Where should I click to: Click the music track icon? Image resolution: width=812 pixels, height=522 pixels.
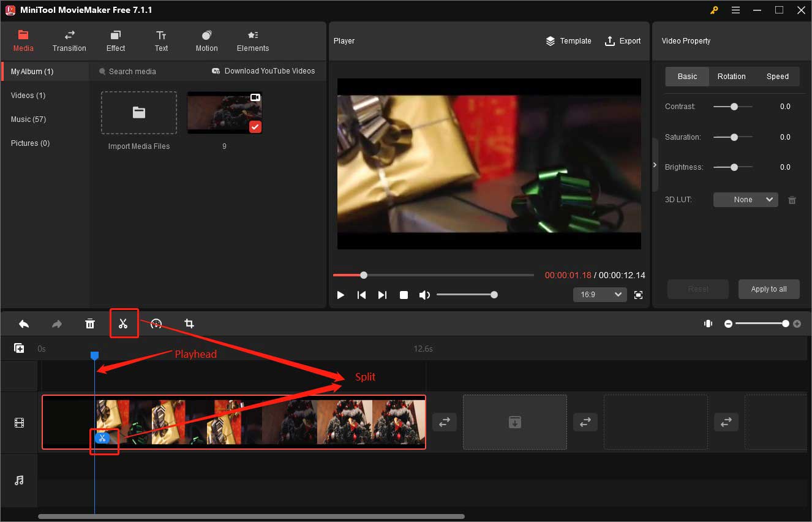click(x=19, y=480)
